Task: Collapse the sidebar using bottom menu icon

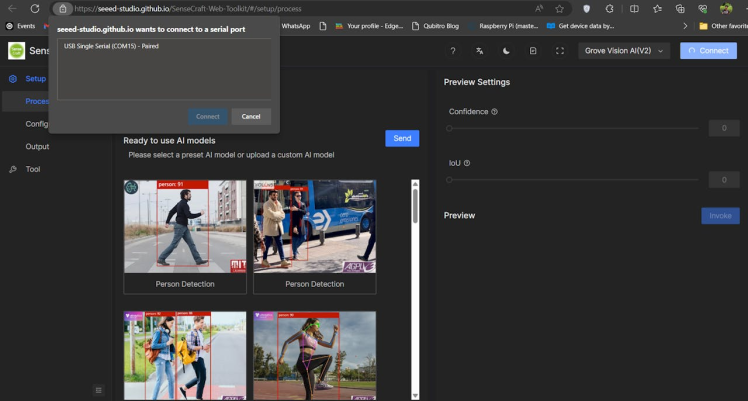Action: pos(98,390)
